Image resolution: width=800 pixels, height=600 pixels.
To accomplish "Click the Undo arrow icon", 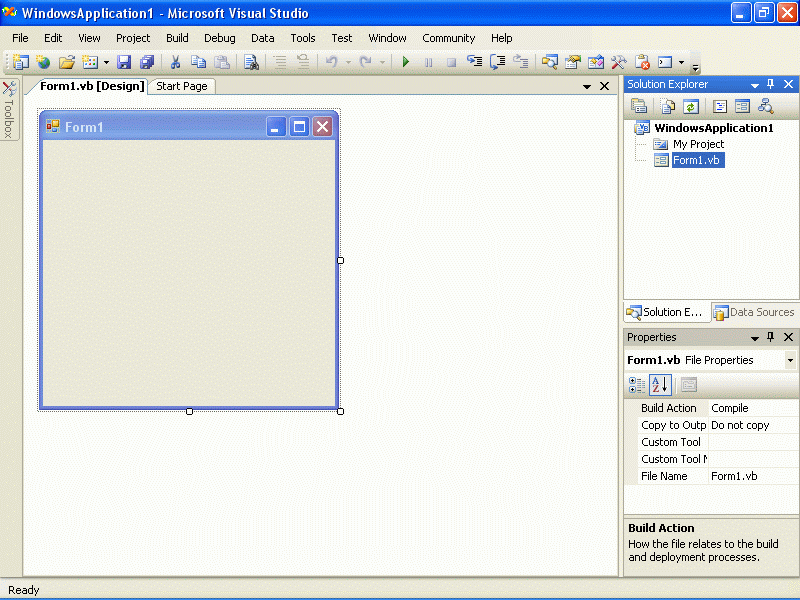I will click(332, 62).
